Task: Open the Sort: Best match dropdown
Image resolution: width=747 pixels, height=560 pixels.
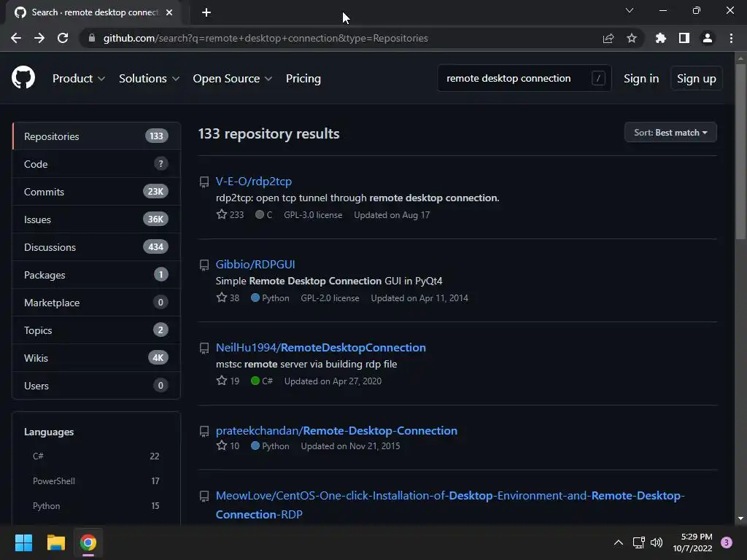Action: (x=670, y=133)
